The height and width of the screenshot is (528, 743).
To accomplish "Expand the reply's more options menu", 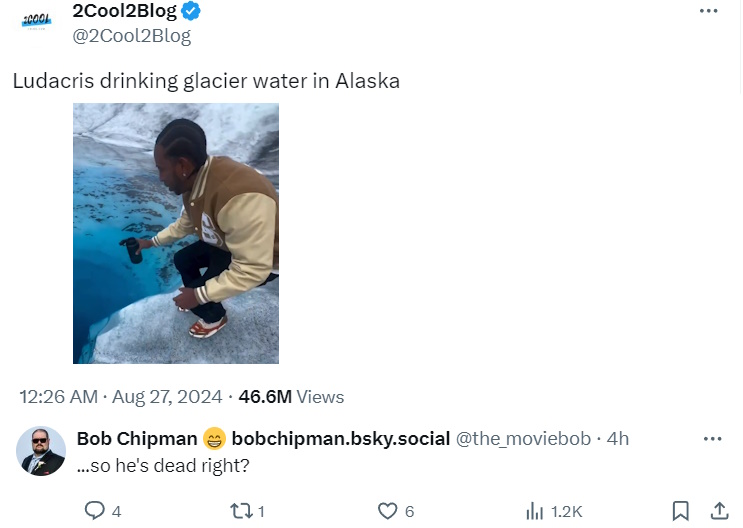I will coord(712,439).
